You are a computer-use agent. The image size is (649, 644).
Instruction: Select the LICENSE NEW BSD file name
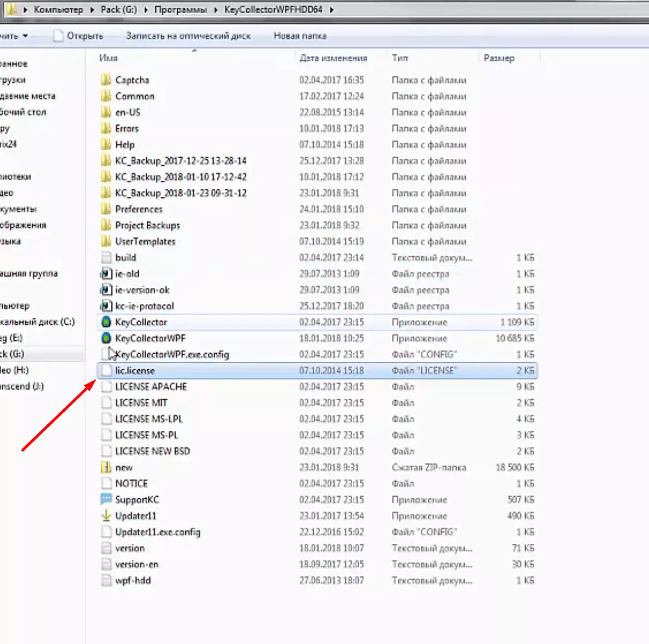pos(152,451)
